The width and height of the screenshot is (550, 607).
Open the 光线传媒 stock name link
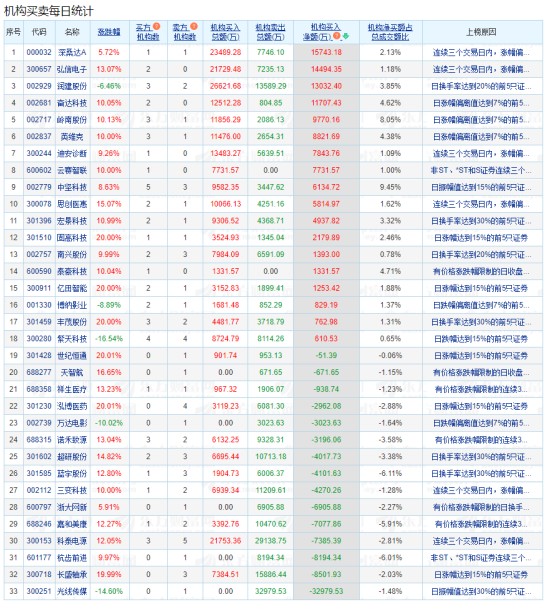pos(72,591)
